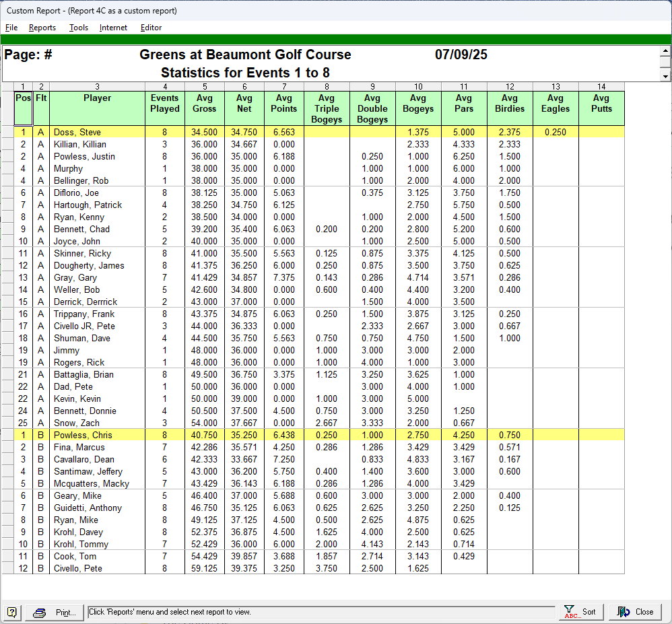Click the help question mark icon

pyautogui.click(x=12, y=612)
